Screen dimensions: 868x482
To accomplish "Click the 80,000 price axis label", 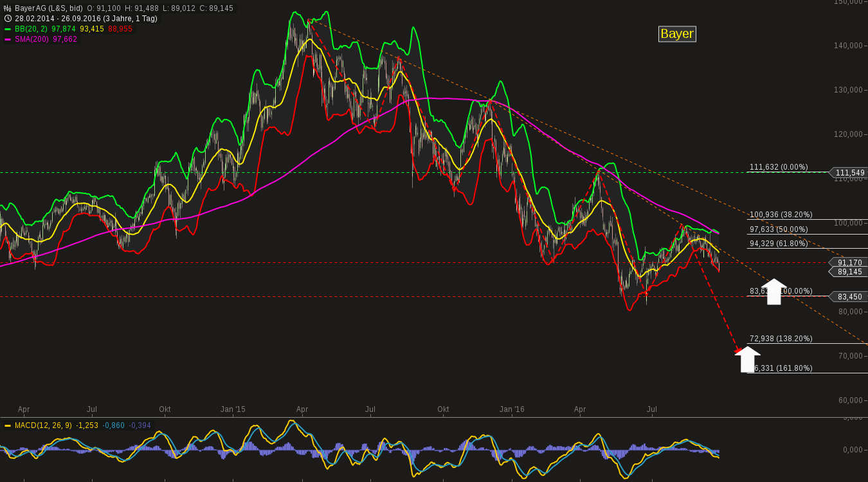I will tap(850, 312).
